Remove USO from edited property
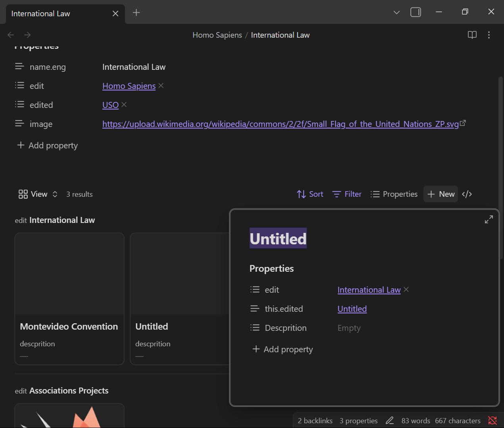This screenshot has height=428, width=504. [x=124, y=105]
